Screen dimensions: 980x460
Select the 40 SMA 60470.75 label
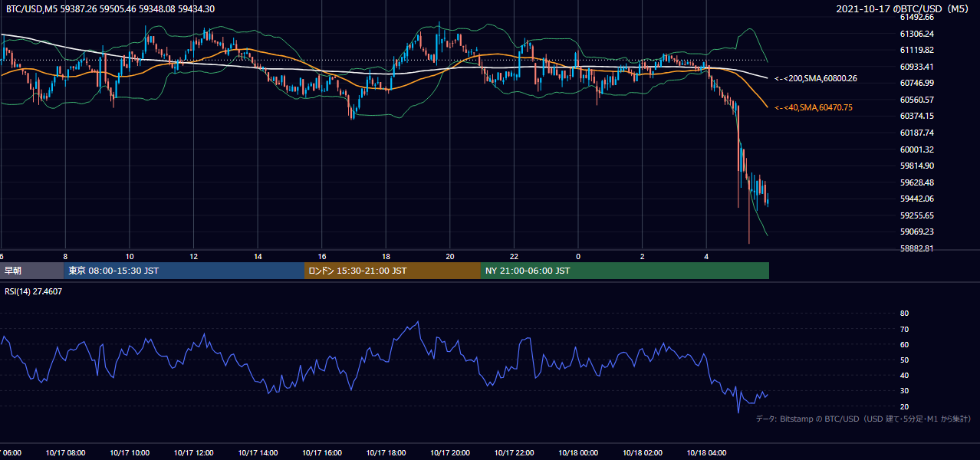pyautogui.click(x=814, y=108)
